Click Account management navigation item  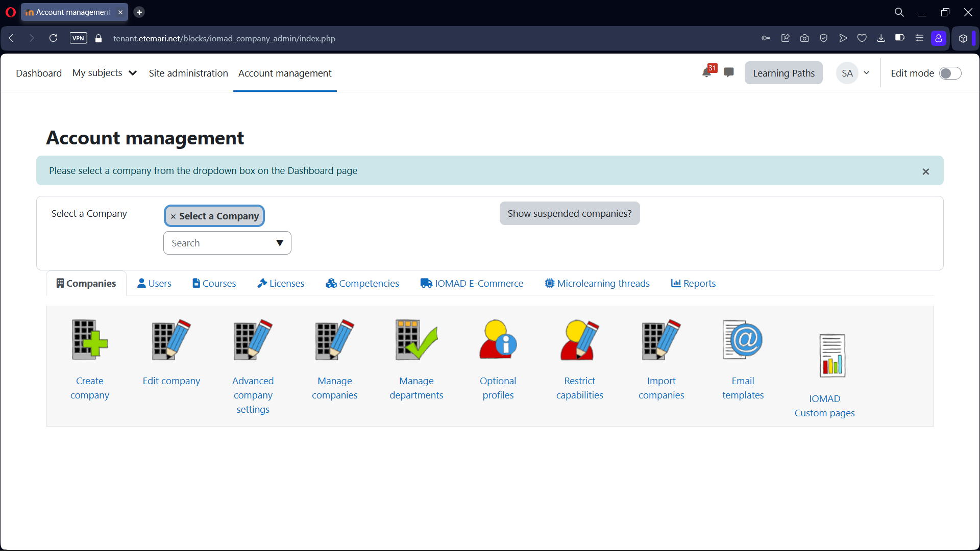tap(285, 73)
